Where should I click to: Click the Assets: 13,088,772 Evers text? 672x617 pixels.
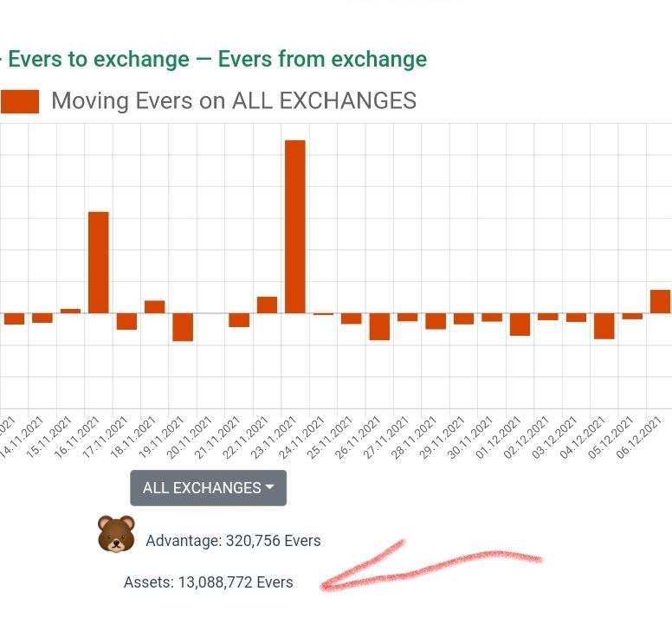point(208,582)
